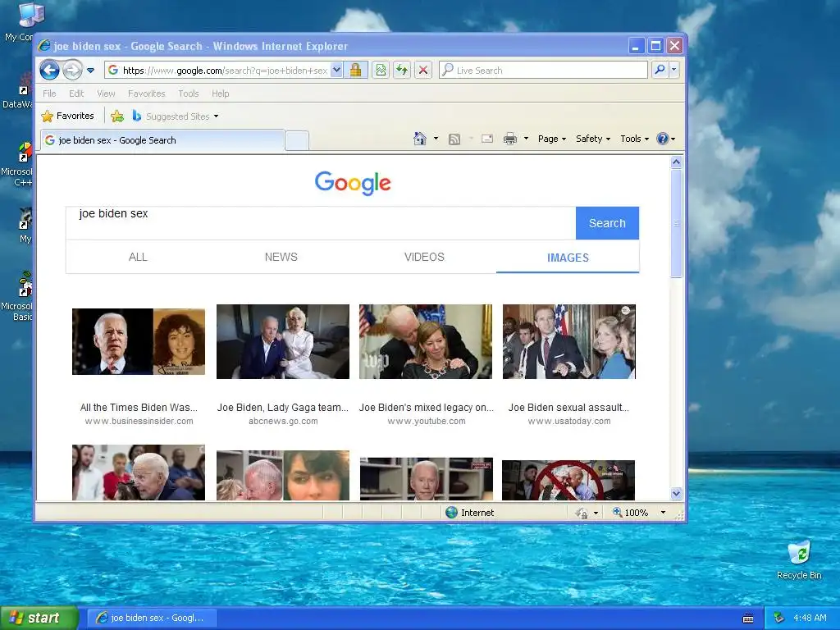Click the blue Help question icon
The height and width of the screenshot is (630, 840).
(663, 139)
